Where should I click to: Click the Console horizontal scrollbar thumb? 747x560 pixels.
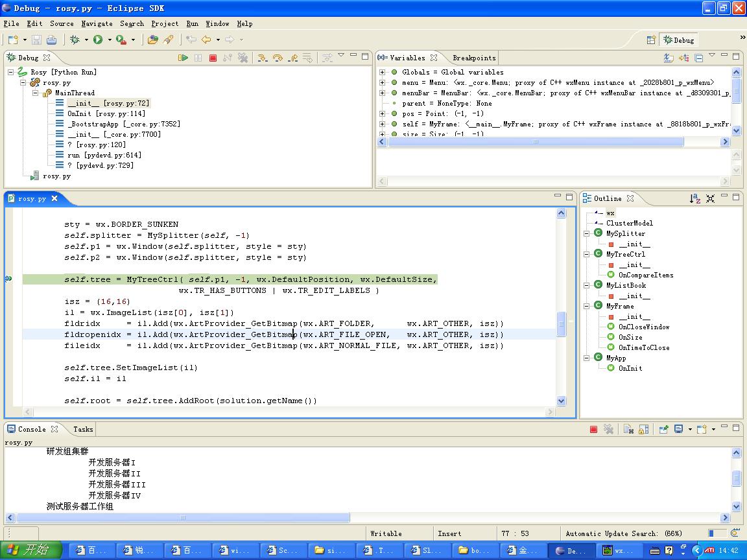tap(183, 518)
